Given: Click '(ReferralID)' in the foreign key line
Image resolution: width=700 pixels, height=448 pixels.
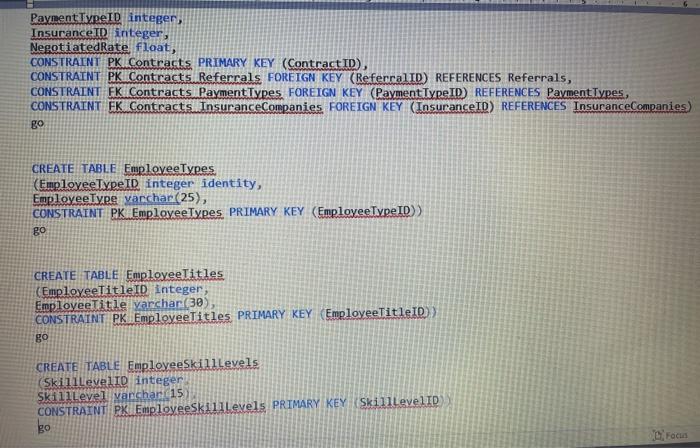Looking at the screenshot, I should (388, 78).
